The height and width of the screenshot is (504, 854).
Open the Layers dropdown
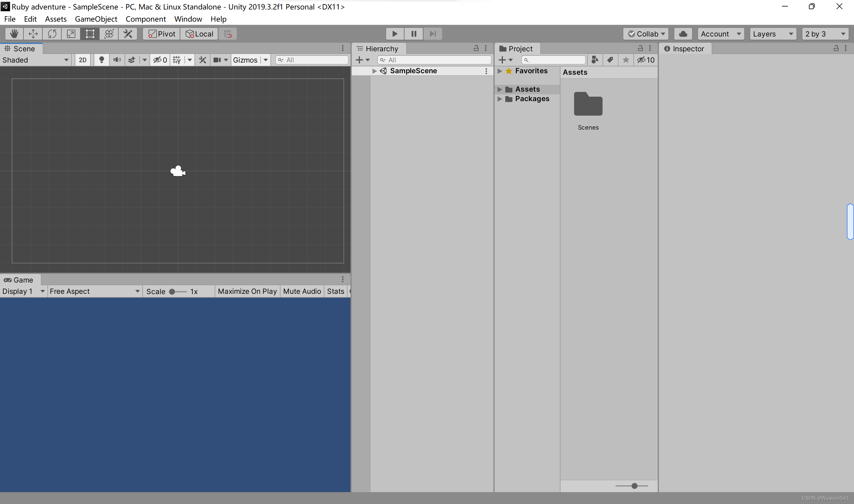(772, 34)
